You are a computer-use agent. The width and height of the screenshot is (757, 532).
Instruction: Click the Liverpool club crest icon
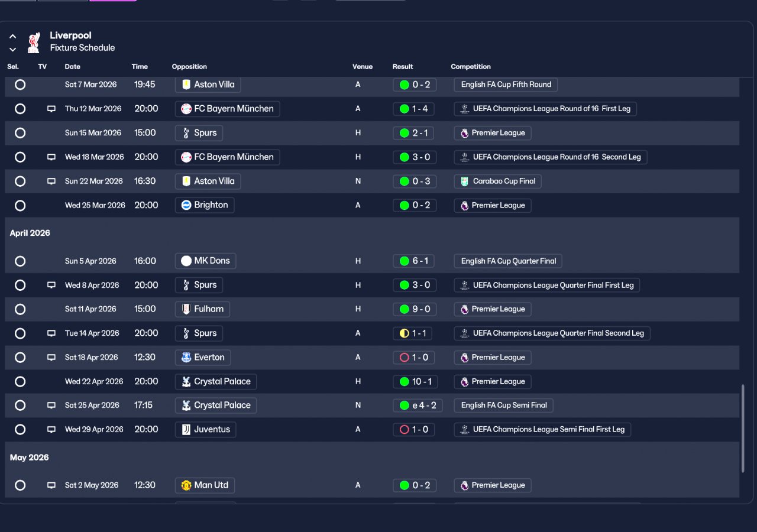click(x=34, y=43)
